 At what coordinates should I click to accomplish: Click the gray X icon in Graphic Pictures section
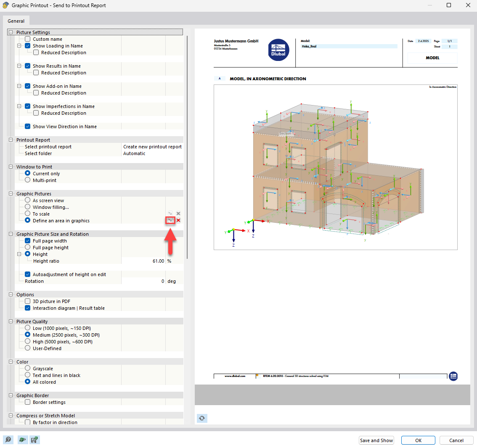[x=178, y=213]
